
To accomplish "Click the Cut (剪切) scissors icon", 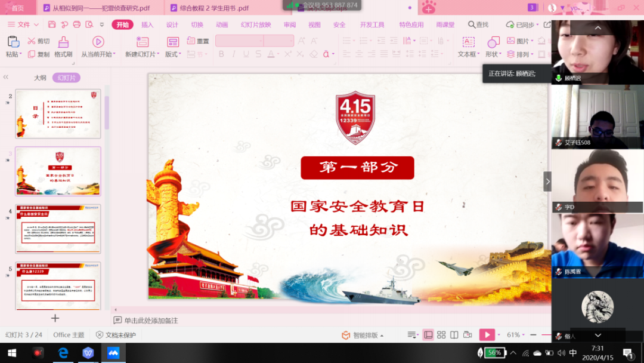I will (32, 41).
